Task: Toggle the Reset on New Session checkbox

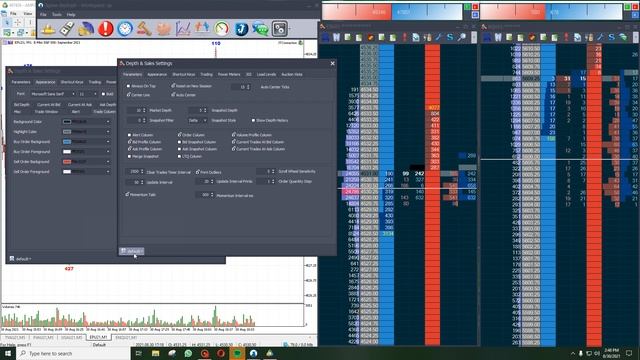Action: pyautogui.click(x=173, y=86)
